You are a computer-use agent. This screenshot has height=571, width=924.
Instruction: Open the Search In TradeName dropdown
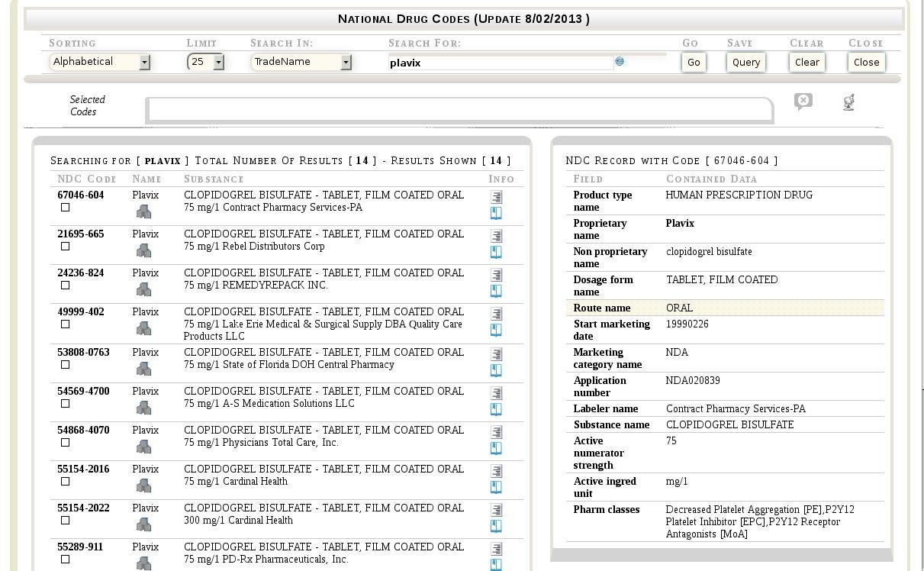301,62
